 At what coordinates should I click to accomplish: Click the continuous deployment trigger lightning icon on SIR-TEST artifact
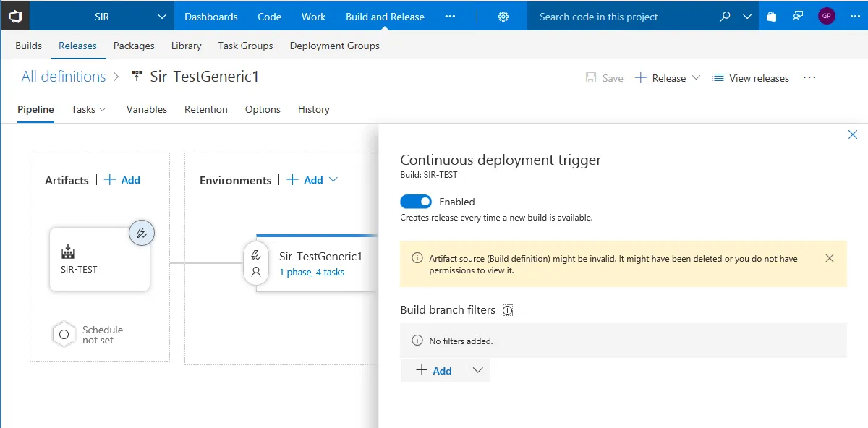tap(142, 233)
